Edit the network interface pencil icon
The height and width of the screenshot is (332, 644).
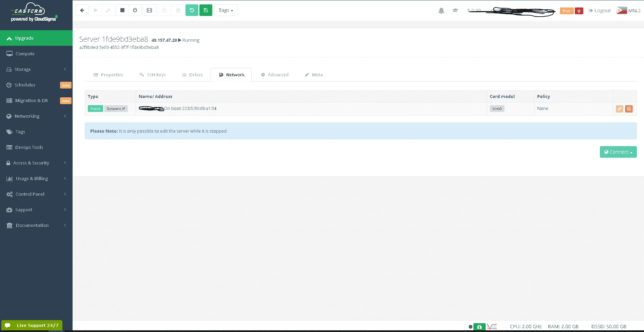[x=620, y=109]
